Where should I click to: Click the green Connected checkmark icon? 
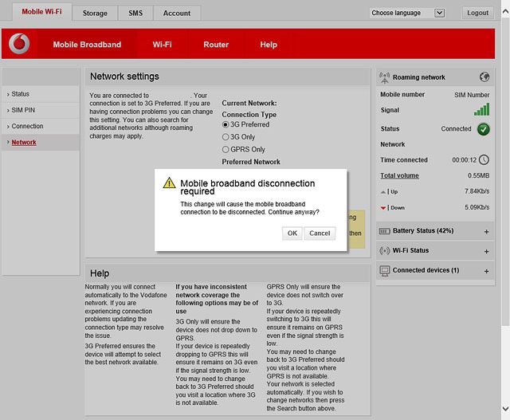point(484,129)
